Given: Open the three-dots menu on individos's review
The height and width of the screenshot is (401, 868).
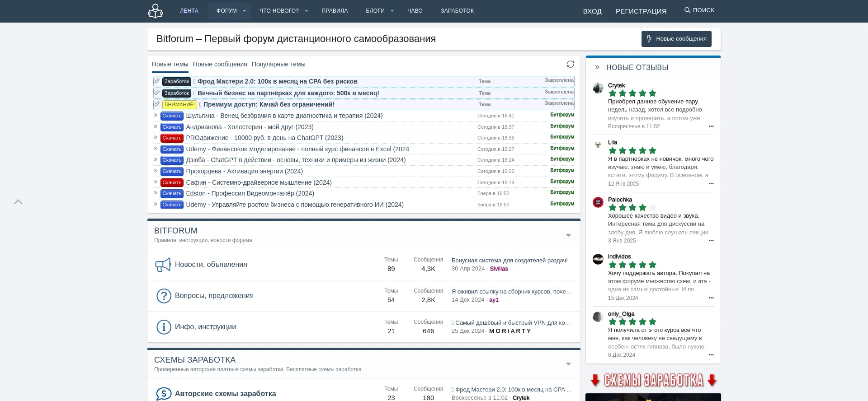Looking at the screenshot, I should tap(711, 298).
